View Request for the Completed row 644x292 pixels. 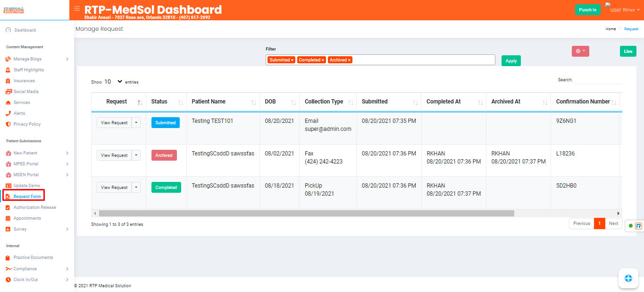pyautogui.click(x=114, y=188)
